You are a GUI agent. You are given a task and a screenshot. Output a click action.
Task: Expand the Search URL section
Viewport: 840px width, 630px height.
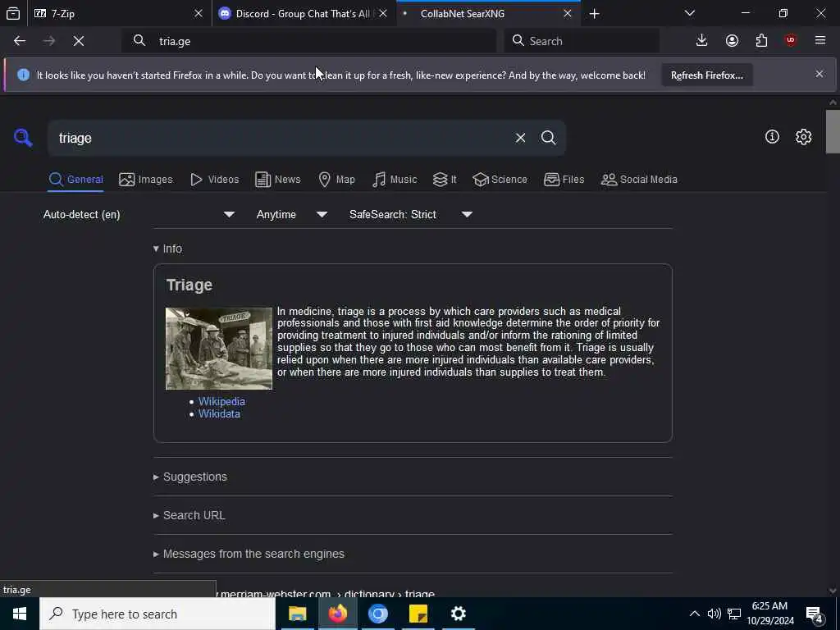[x=189, y=515]
